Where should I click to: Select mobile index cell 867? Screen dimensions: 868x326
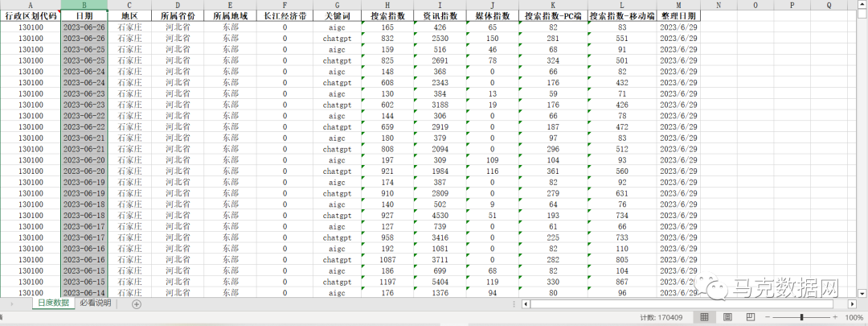click(622, 282)
